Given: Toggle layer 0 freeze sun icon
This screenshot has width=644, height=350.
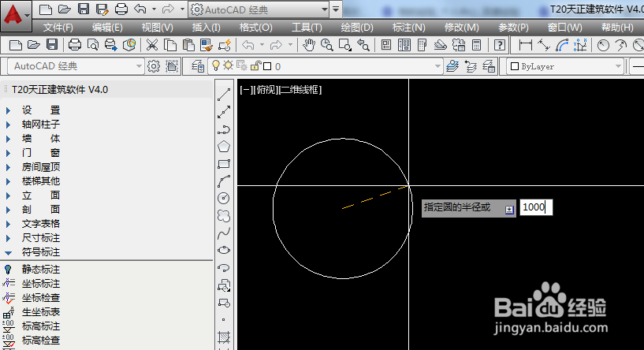Looking at the screenshot, I should pyautogui.click(x=228, y=65).
